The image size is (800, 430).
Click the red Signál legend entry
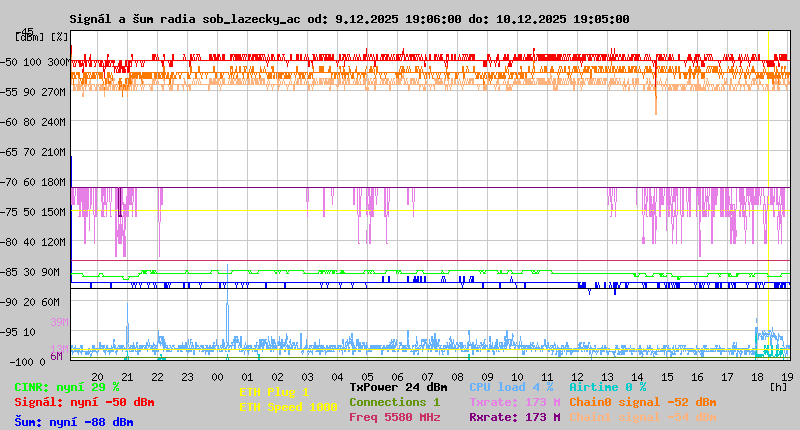tap(84, 402)
